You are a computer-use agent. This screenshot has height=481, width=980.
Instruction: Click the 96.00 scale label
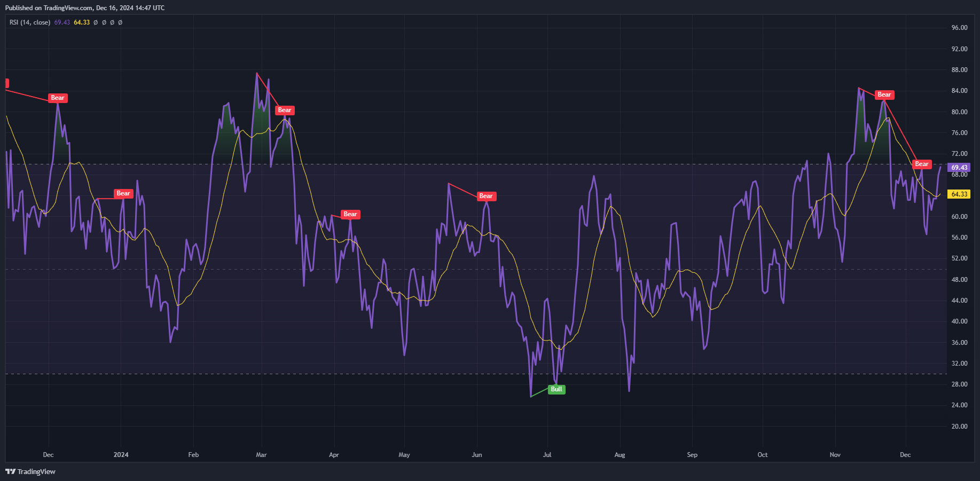(x=959, y=28)
